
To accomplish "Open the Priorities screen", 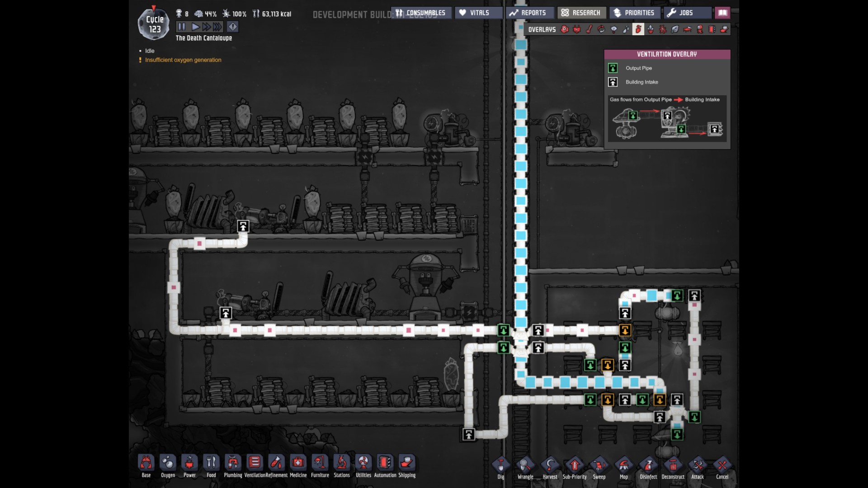I will click(634, 13).
